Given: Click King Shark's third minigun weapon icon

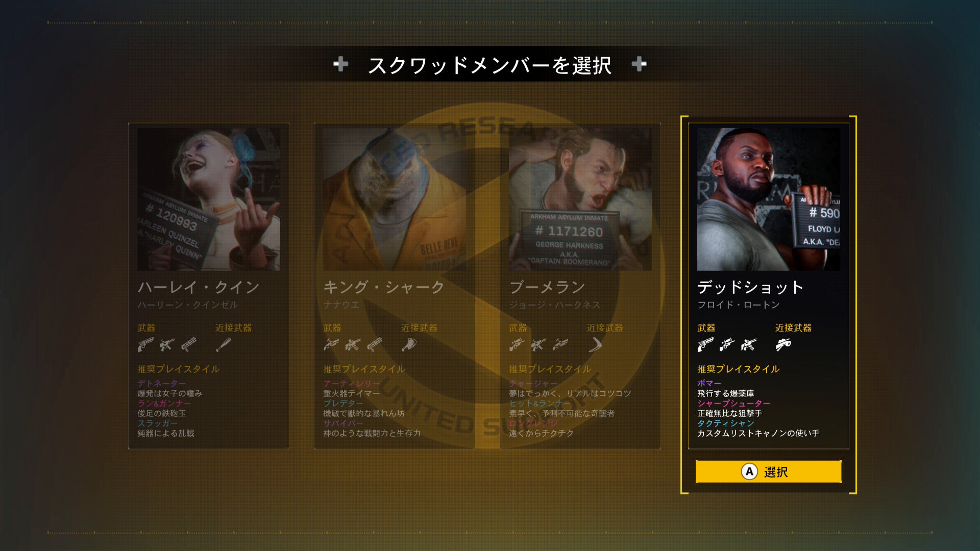Looking at the screenshot, I should click(x=374, y=345).
